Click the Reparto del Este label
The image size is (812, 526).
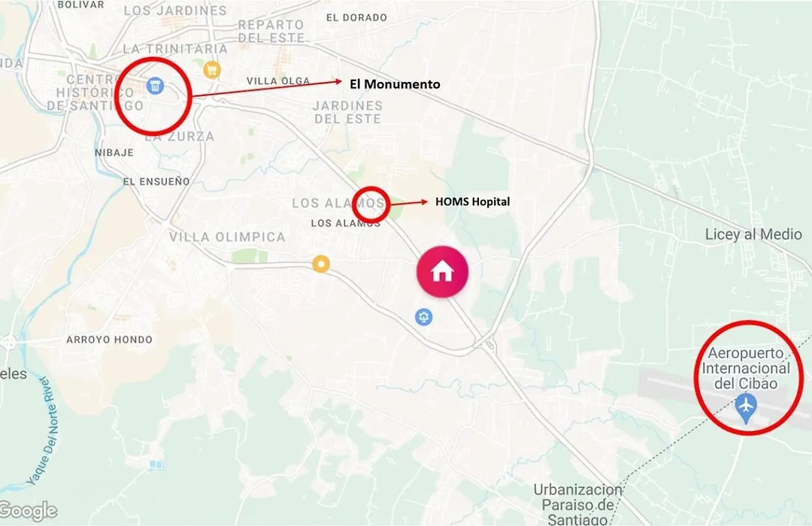point(271,31)
